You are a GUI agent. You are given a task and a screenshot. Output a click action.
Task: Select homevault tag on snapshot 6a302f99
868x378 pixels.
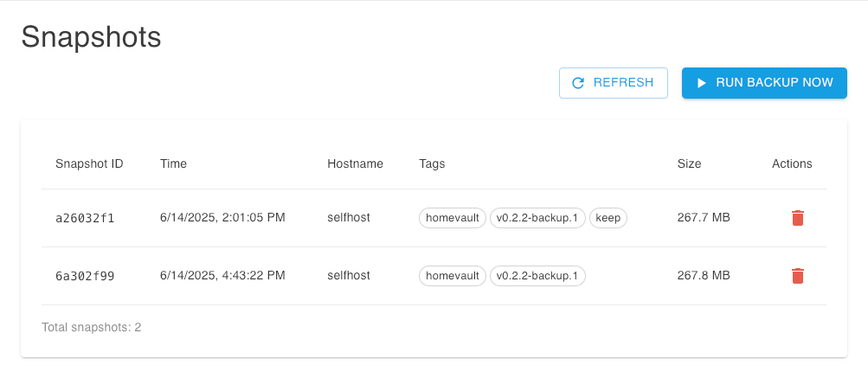pos(453,276)
